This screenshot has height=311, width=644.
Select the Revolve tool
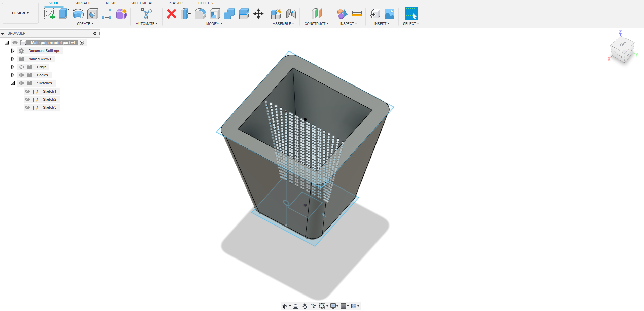pyautogui.click(x=78, y=14)
